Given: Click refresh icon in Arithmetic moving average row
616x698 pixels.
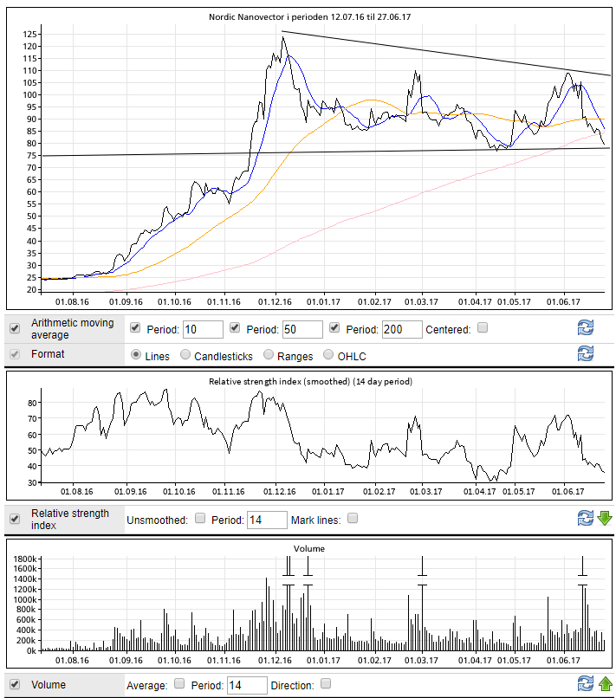Looking at the screenshot, I should (586, 327).
